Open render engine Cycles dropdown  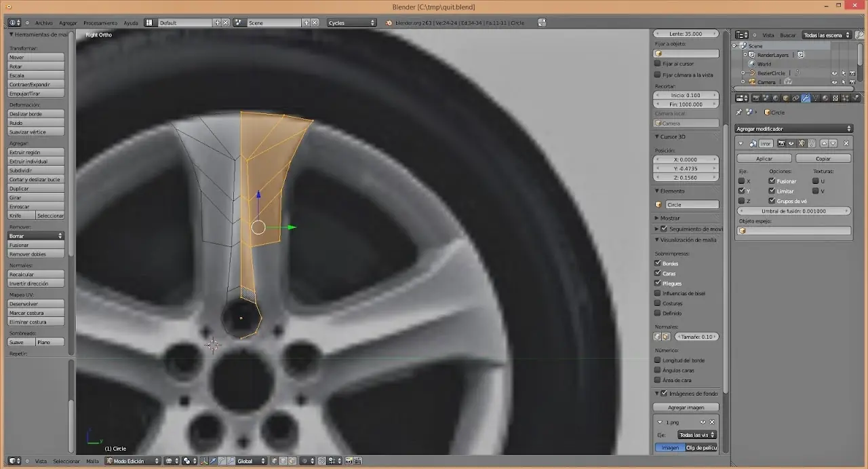(x=351, y=22)
